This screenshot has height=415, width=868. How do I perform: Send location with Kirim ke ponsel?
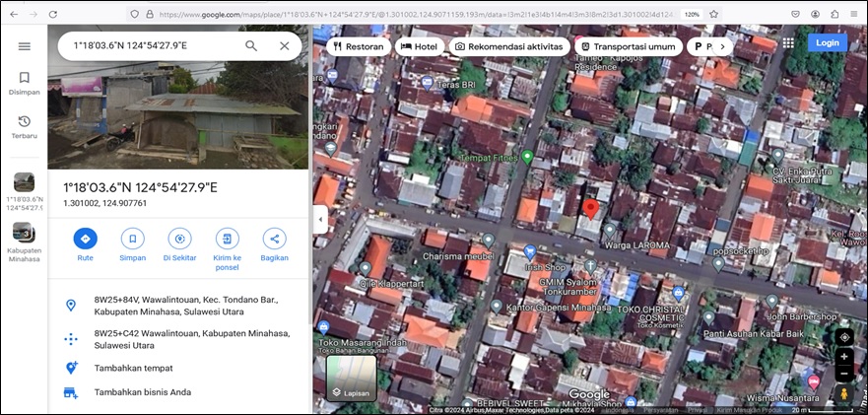[227, 239]
